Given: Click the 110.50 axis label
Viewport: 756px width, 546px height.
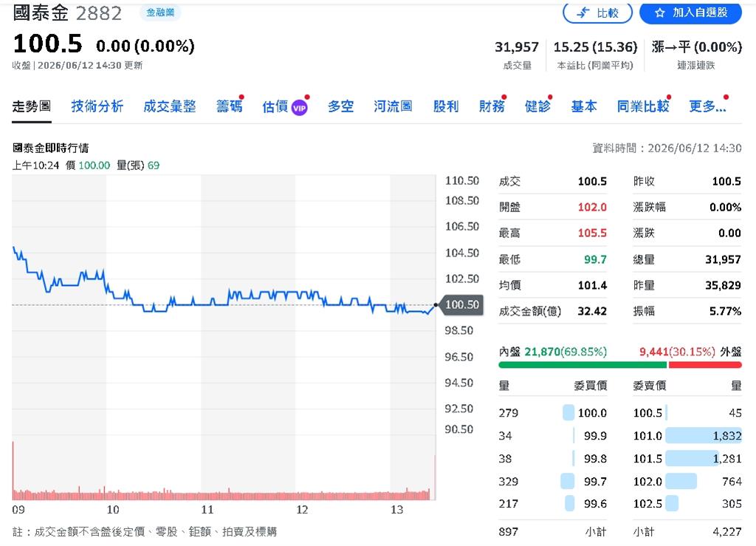Looking at the screenshot, I should 462,181.
